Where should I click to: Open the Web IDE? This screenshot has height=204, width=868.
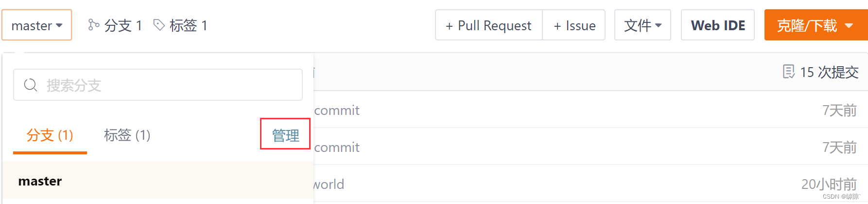point(718,25)
